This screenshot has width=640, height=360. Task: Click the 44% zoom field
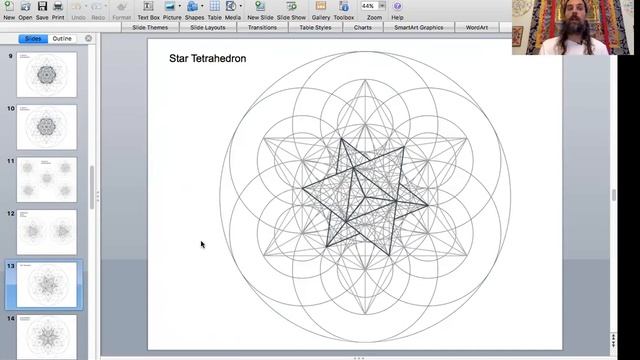(x=369, y=6)
